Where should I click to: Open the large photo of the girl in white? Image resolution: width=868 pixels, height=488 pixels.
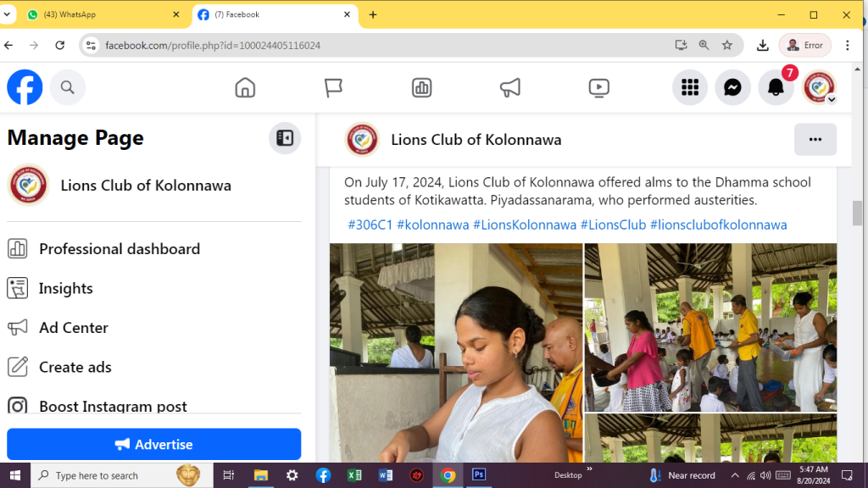pos(456,353)
